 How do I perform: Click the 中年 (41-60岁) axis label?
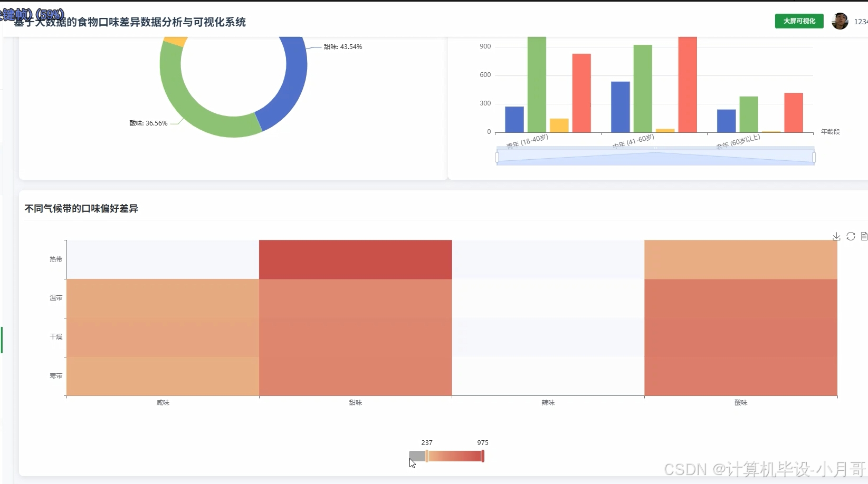tap(633, 141)
